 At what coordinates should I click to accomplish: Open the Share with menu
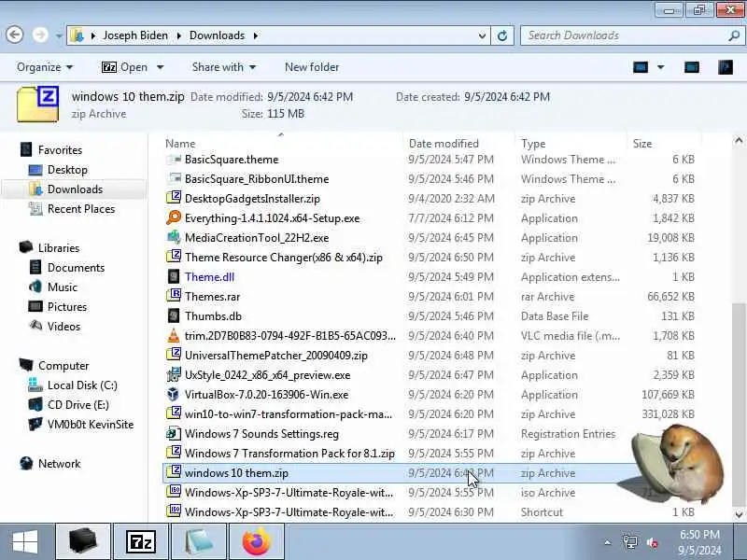click(x=224, y=67)
